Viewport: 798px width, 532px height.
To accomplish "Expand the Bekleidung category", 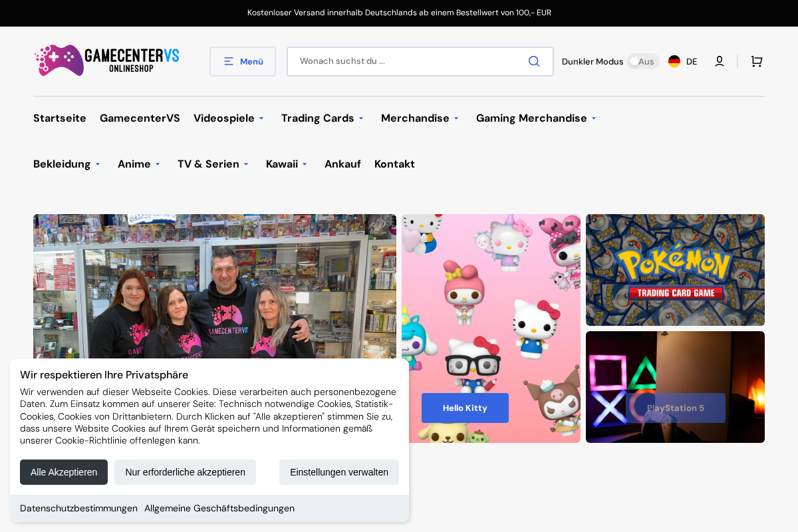I will pyautogui.click(x=66, y=164).
